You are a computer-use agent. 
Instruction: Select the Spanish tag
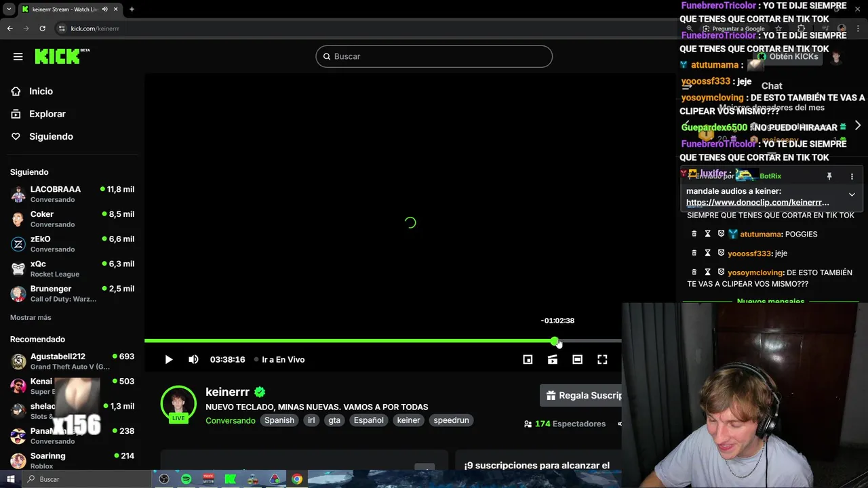click(x=279, y=420)
